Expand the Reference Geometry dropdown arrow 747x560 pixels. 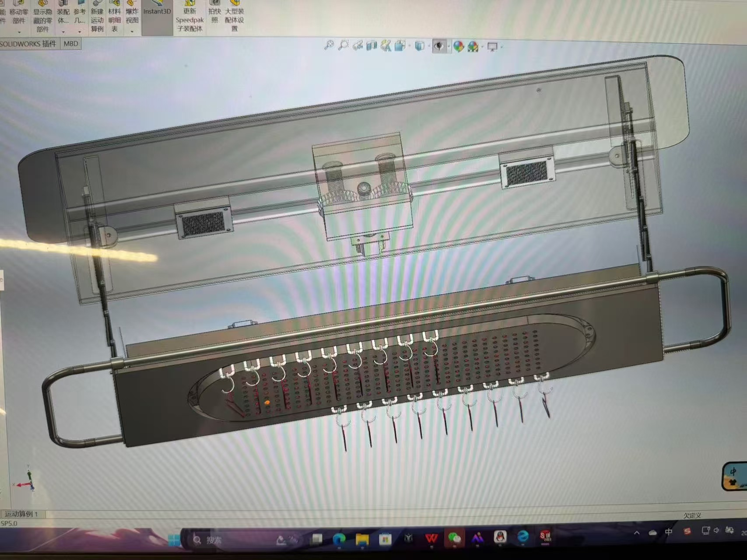pyautogui.click(x=79, y=32)
